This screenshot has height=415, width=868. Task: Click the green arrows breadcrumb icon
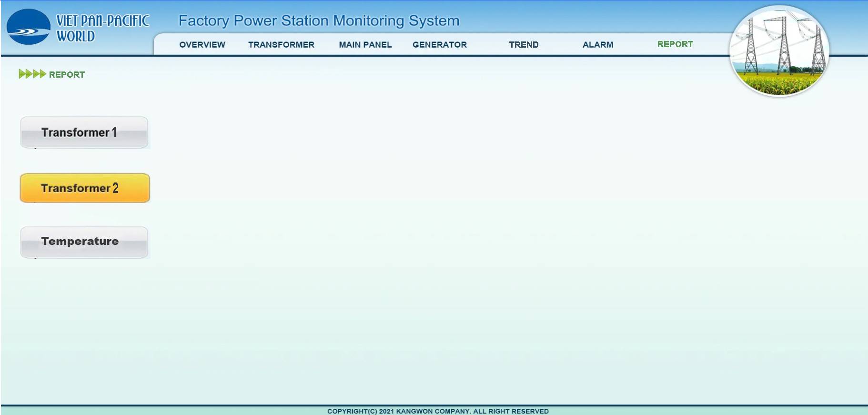[32, 74]
